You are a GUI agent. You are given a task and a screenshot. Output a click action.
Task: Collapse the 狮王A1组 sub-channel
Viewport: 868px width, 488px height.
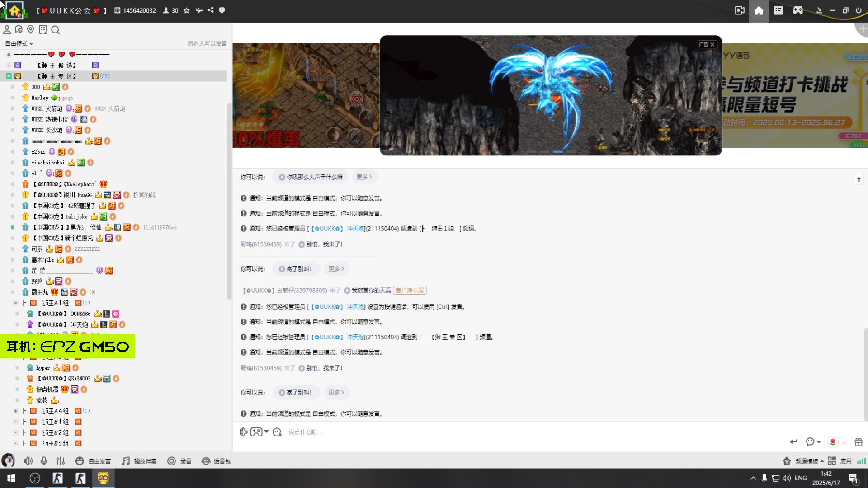point(16,303)
